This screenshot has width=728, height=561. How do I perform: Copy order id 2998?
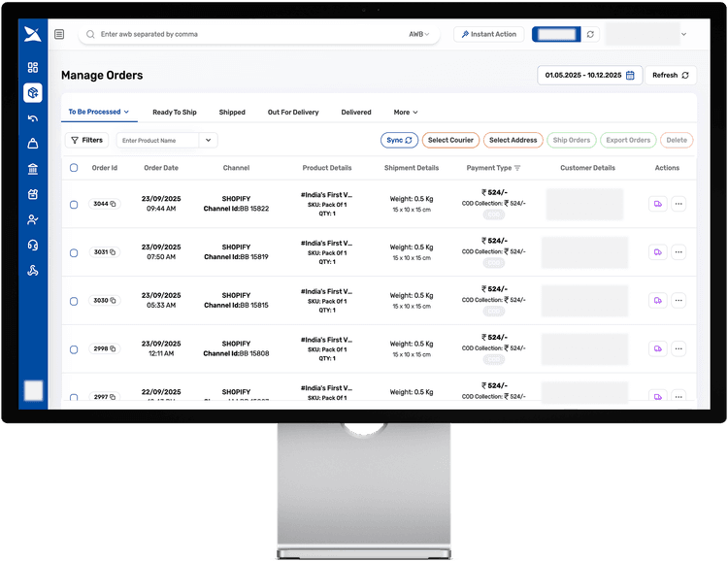point(113,348)
